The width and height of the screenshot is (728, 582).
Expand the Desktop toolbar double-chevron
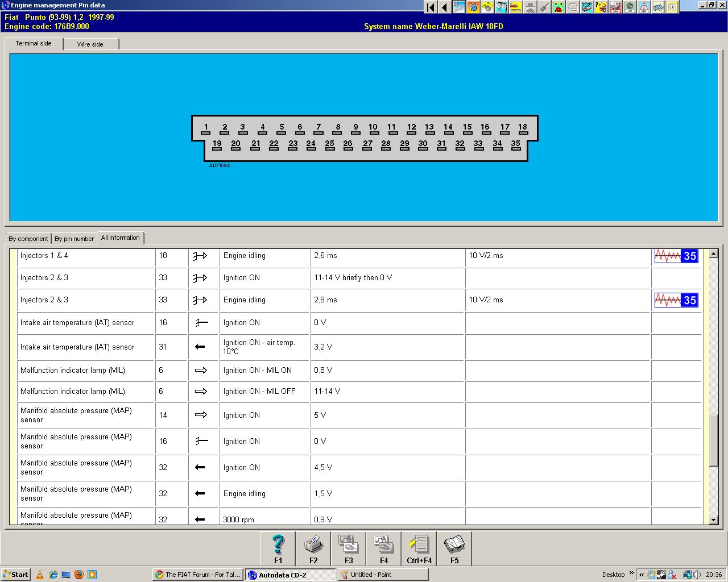[x=631, y=573]
